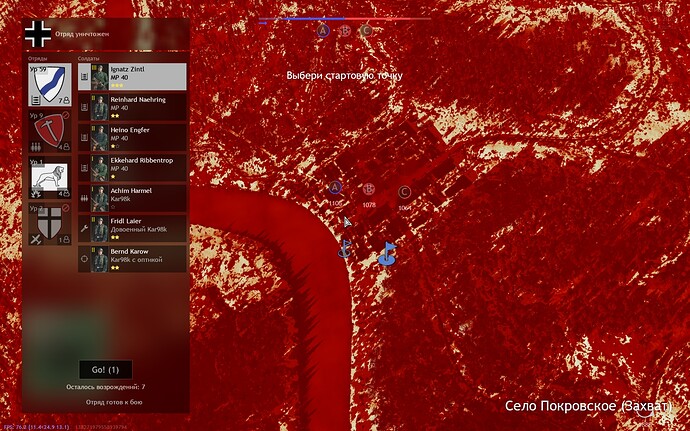Click the rifleman bullets icon beside Achim Harmel

[84, 198]
